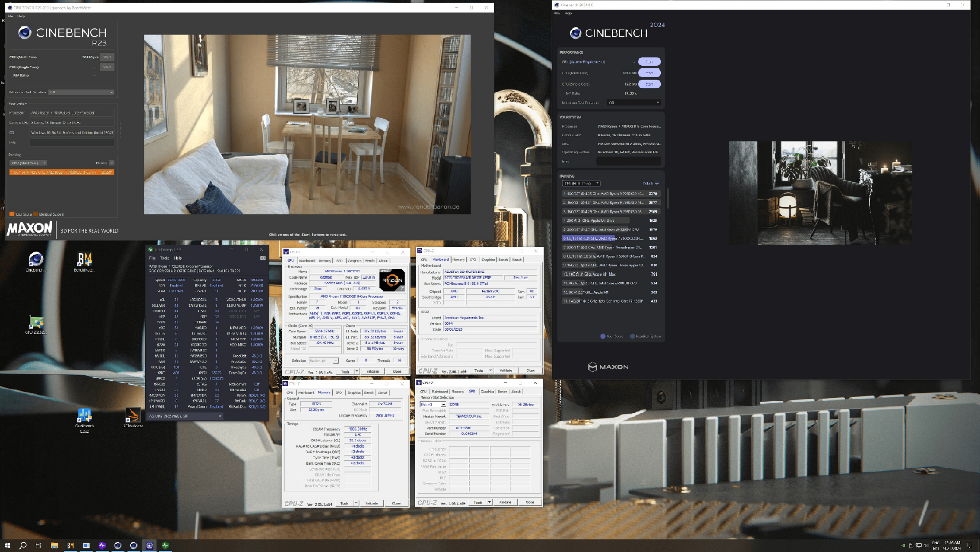
Task: Select the CPU-Z chip icon in taskbar
Action: click(150, 546)
